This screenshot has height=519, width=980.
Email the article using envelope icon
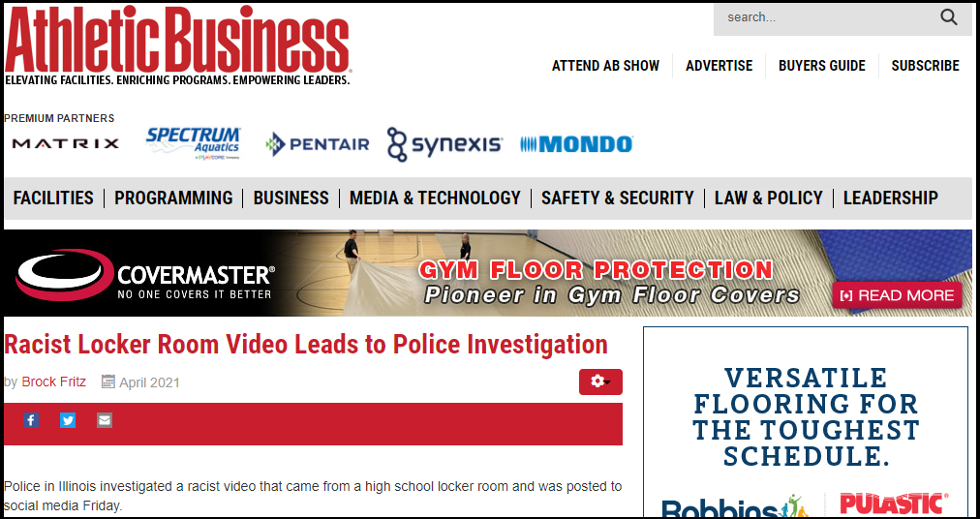coord(105,421)
